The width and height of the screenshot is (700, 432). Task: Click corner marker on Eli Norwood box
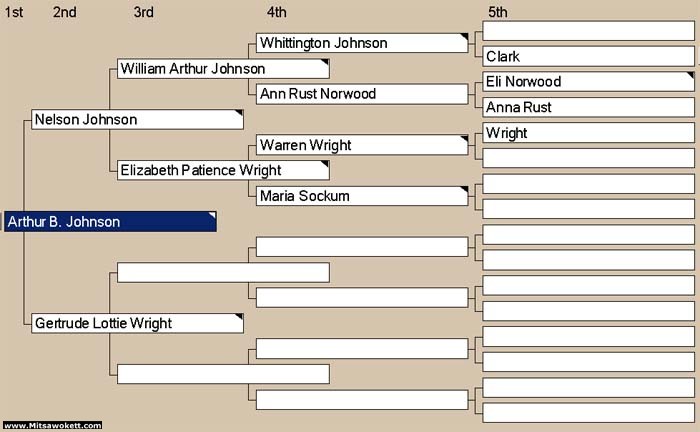click(x=691, y=75)
